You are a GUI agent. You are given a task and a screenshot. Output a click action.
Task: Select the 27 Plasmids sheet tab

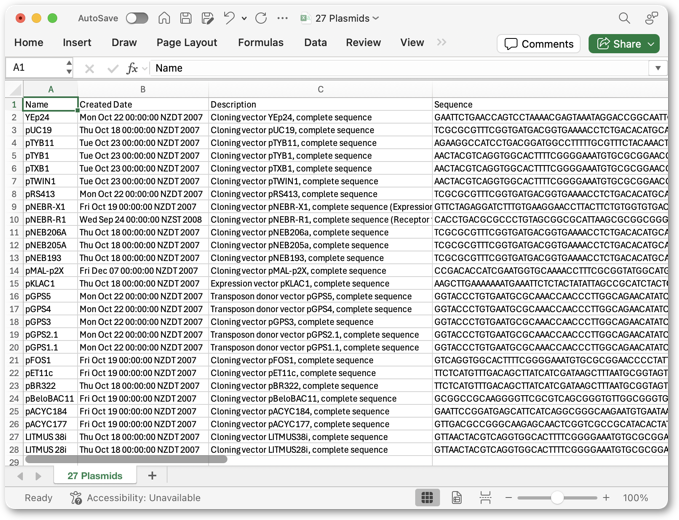pyautogui.click(x=95, y=475)
